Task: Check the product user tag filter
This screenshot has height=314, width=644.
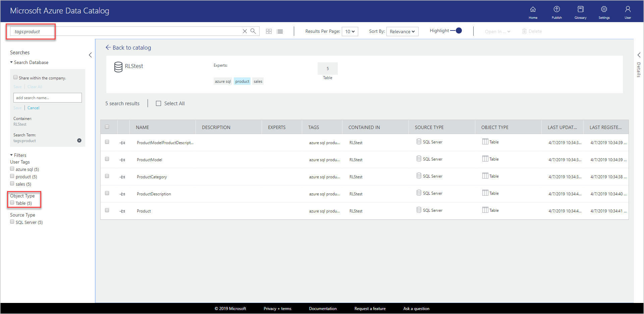Action: coord(12,176)
